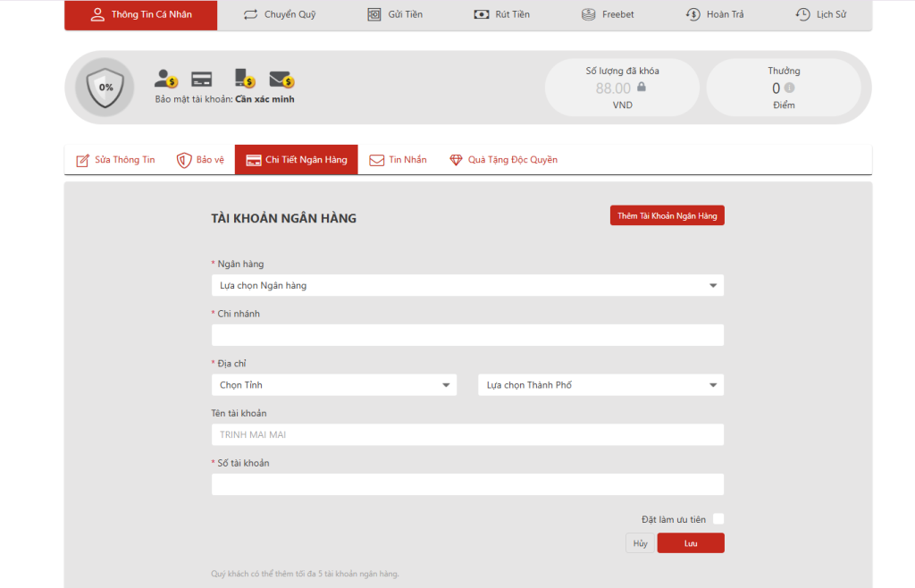The image size is (915, 588).
Task: Click the email verification icon with coin
Action: [281, 79]
